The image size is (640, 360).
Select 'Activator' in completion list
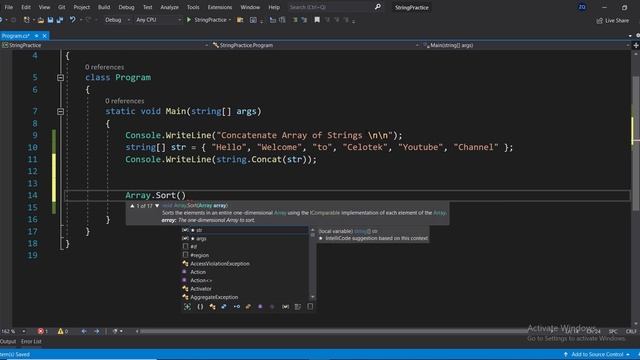tap(245, 289)
